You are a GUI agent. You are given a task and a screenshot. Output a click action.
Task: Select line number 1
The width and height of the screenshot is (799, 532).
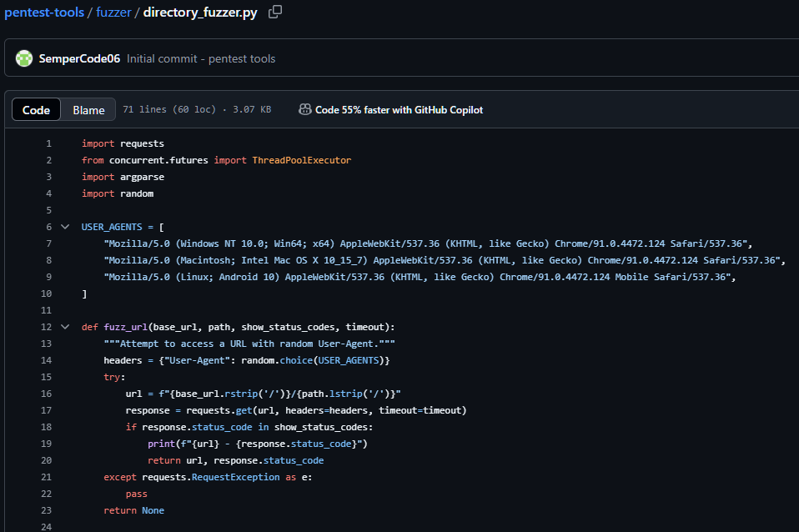tap(49, 143)
